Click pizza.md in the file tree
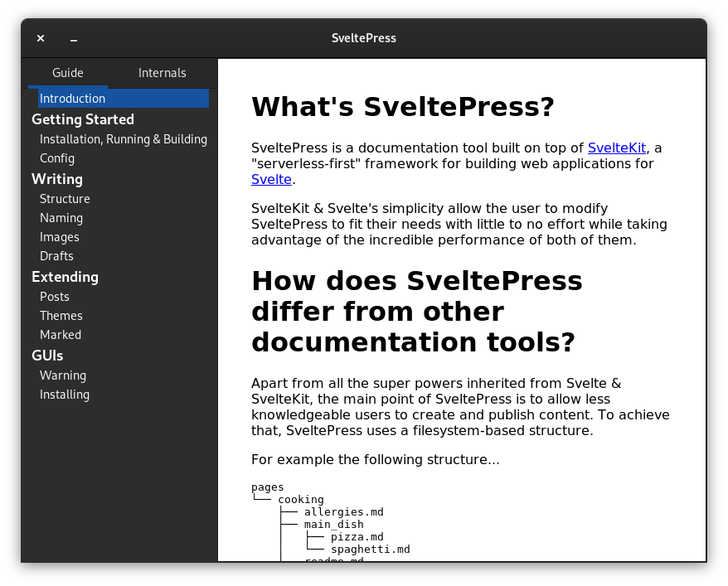 (357, 537)
